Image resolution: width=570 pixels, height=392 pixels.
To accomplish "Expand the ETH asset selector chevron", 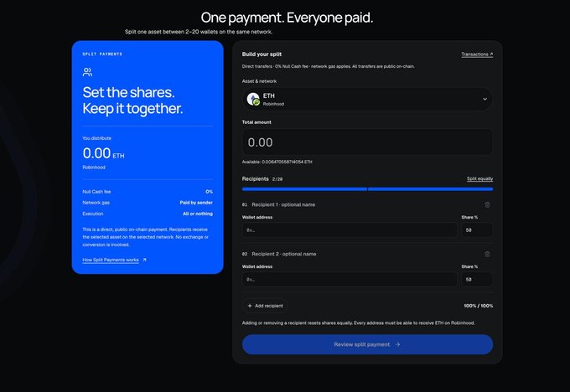I will (x=484, y=99).
